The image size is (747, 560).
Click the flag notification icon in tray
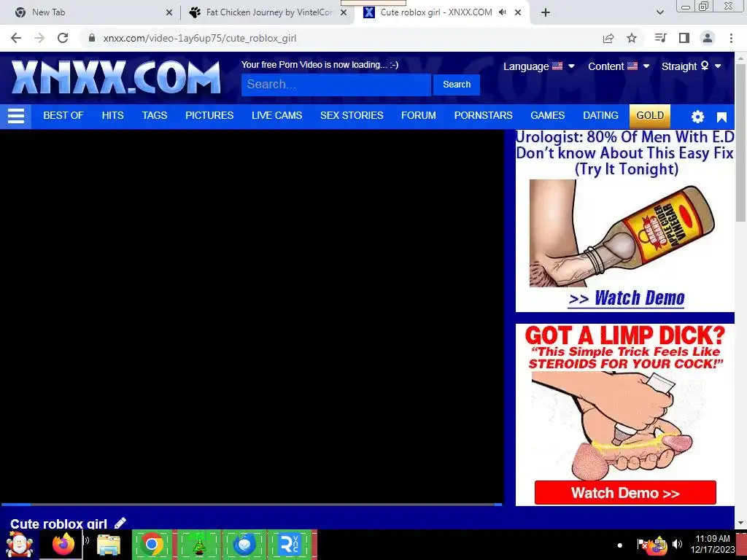point(642,544)
